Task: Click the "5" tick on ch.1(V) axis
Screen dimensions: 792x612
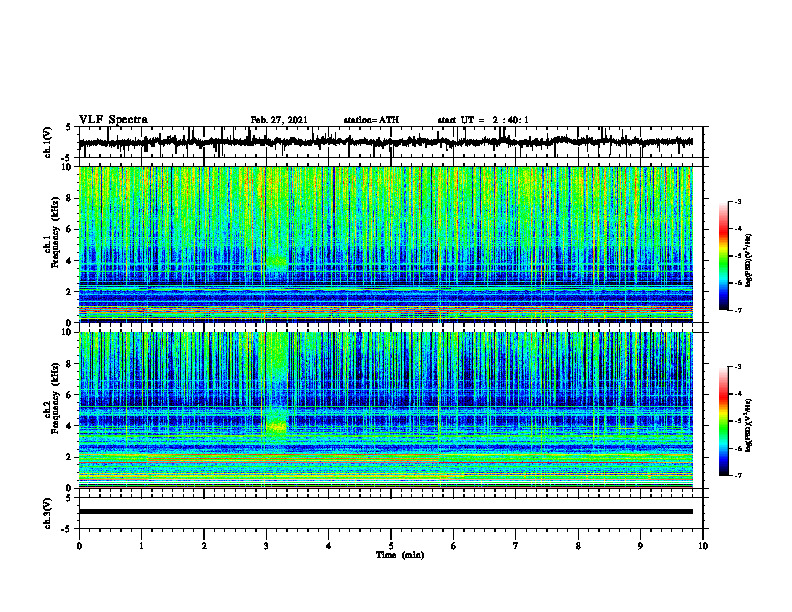Action: (x=70, y=127)
